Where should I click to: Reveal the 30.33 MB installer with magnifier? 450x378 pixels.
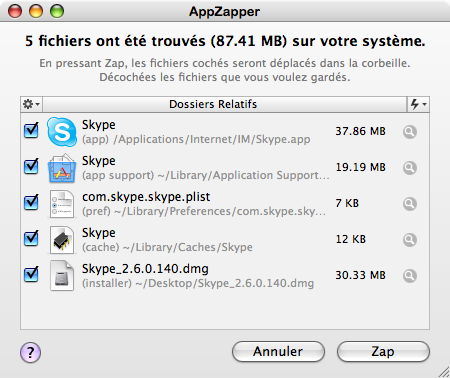click(410, 276)
